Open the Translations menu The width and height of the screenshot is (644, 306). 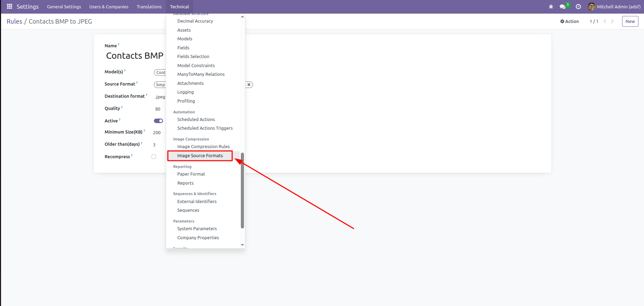(x=149, y=7)
